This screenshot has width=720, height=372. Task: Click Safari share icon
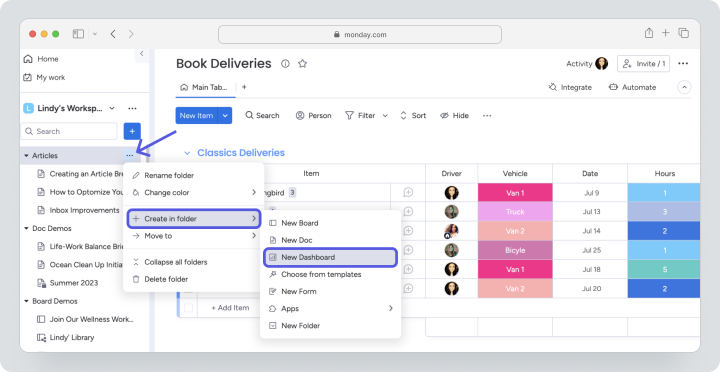(x=648, y=33)
